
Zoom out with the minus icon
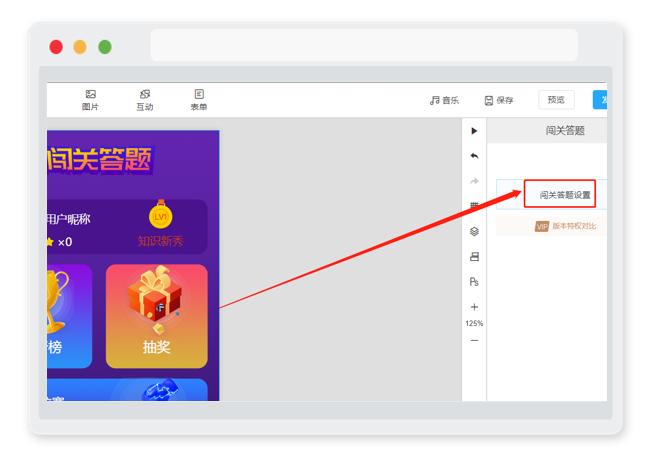(x=474, y=340)
